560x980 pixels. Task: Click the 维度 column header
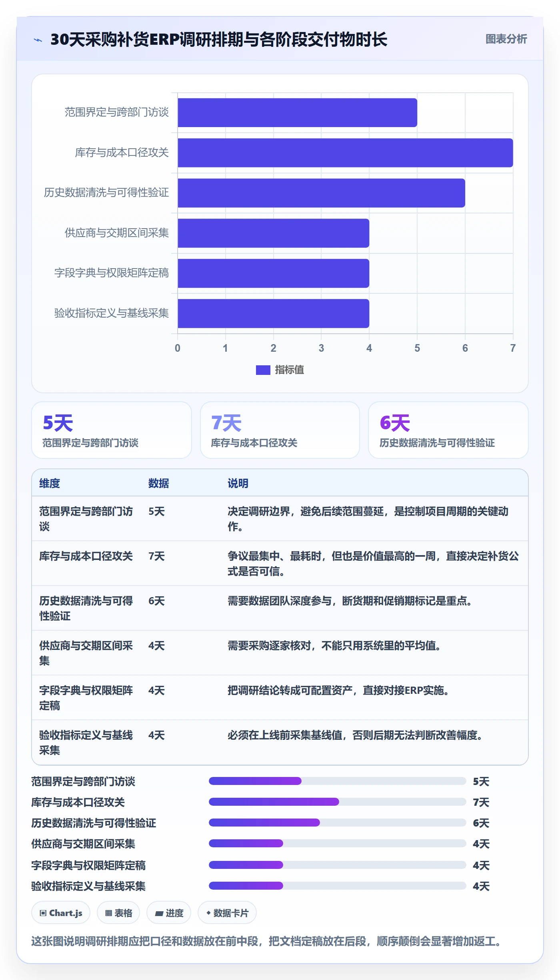click(x=50, y=483)
